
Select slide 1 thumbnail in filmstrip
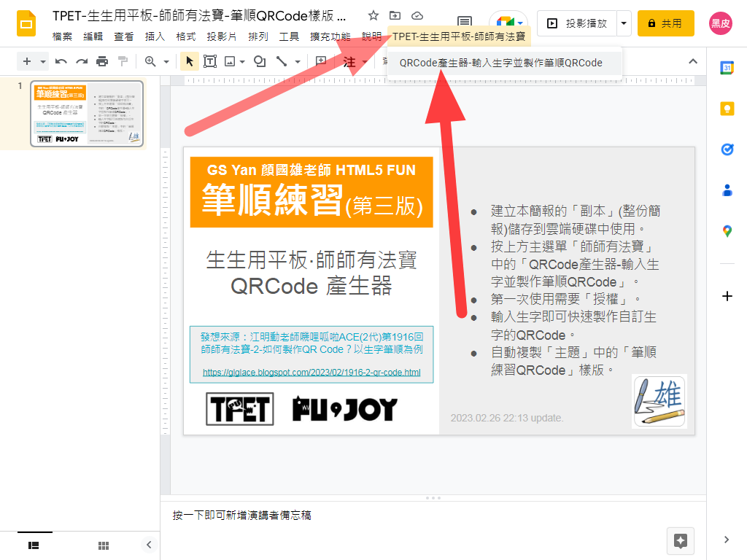pos(87,114)
